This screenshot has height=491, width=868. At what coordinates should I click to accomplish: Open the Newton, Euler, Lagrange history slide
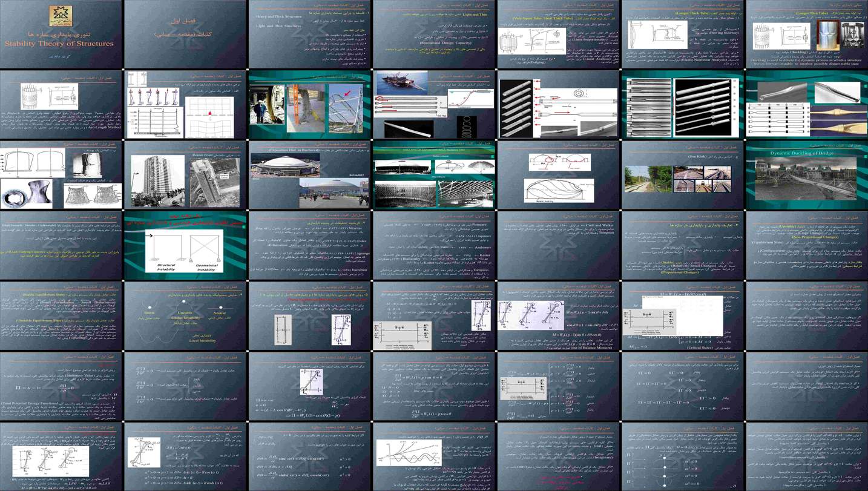[309, 245]
